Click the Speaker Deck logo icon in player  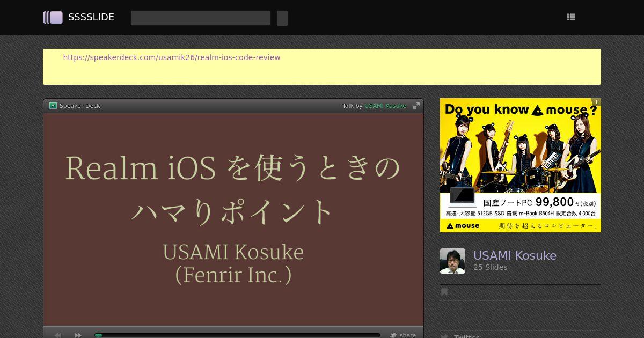[53, 106]
